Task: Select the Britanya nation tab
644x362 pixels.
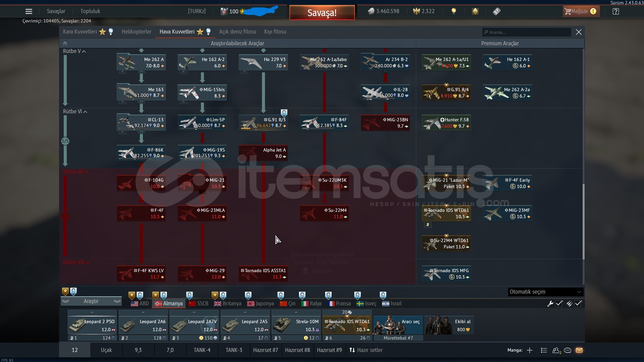Action: 228,304
